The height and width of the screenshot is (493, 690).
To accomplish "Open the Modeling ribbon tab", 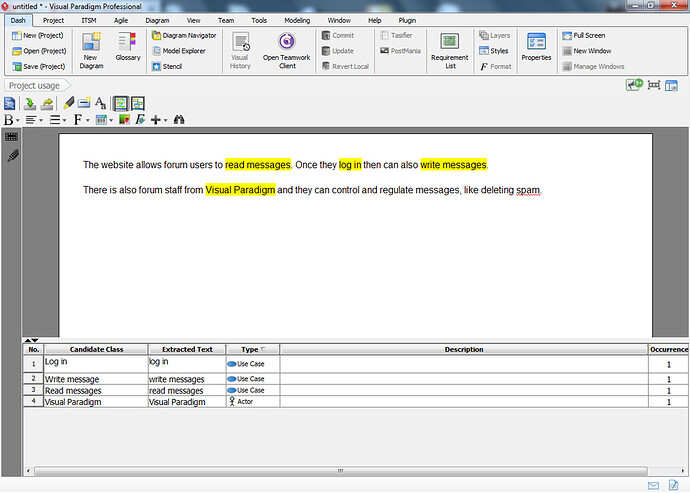I will (297, 20).
